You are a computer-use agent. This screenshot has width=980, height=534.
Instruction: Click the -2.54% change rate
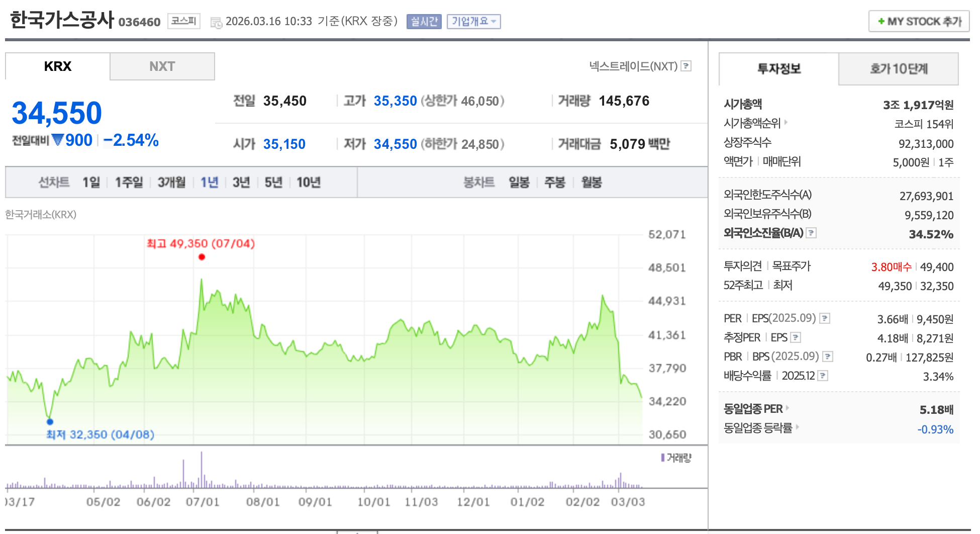click(x=131, y=140)
